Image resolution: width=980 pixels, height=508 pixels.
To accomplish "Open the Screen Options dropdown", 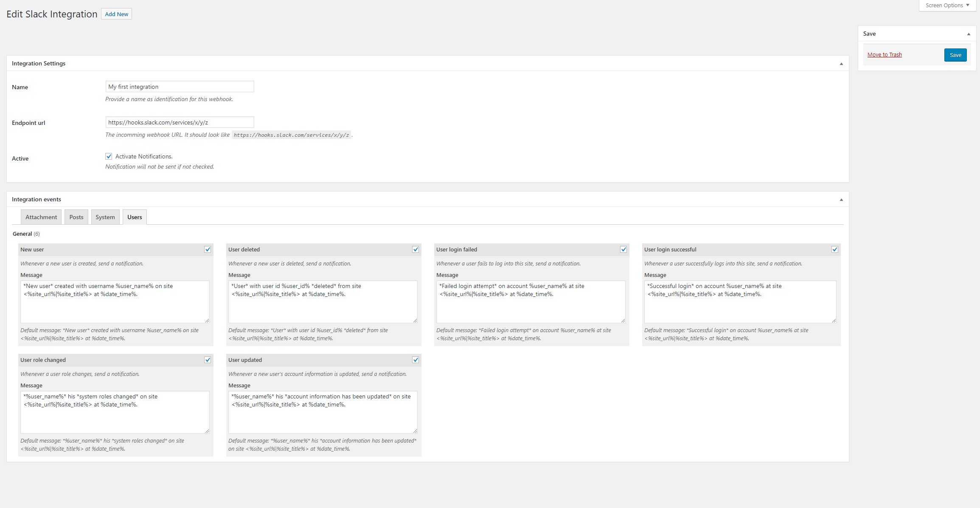I will tap(947, 6).
